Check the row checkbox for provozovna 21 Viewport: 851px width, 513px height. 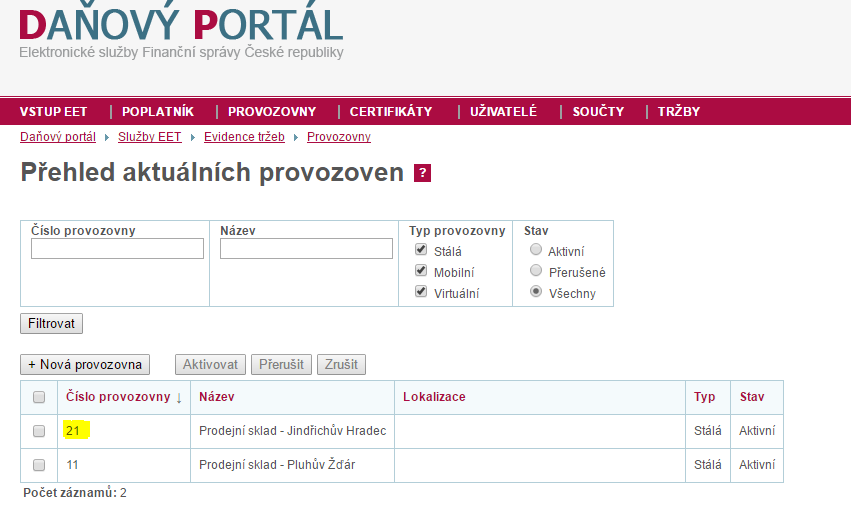[39, 431]
